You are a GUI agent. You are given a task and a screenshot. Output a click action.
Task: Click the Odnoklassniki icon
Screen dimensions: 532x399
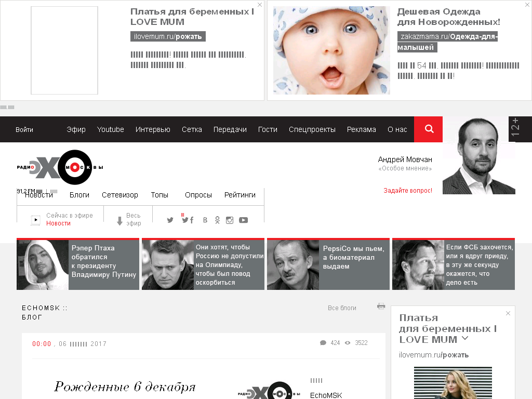pyautogui.click(x=218, y=220)
